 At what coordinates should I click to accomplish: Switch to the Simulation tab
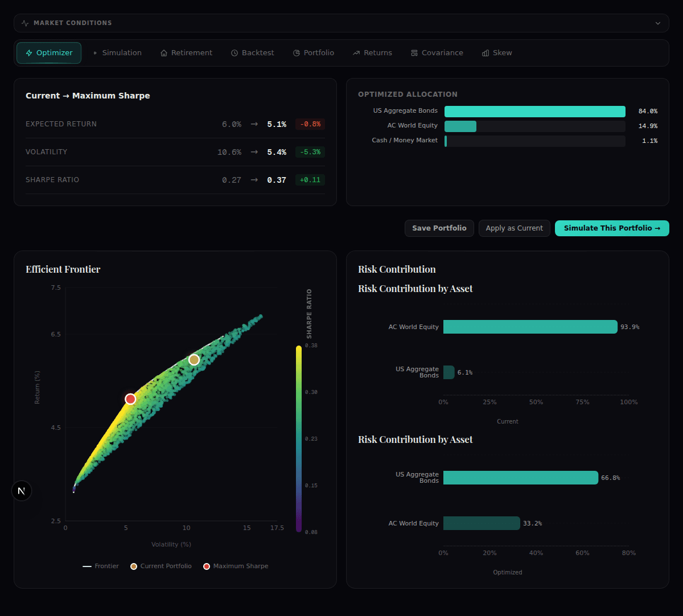click(x=117, y=52)
